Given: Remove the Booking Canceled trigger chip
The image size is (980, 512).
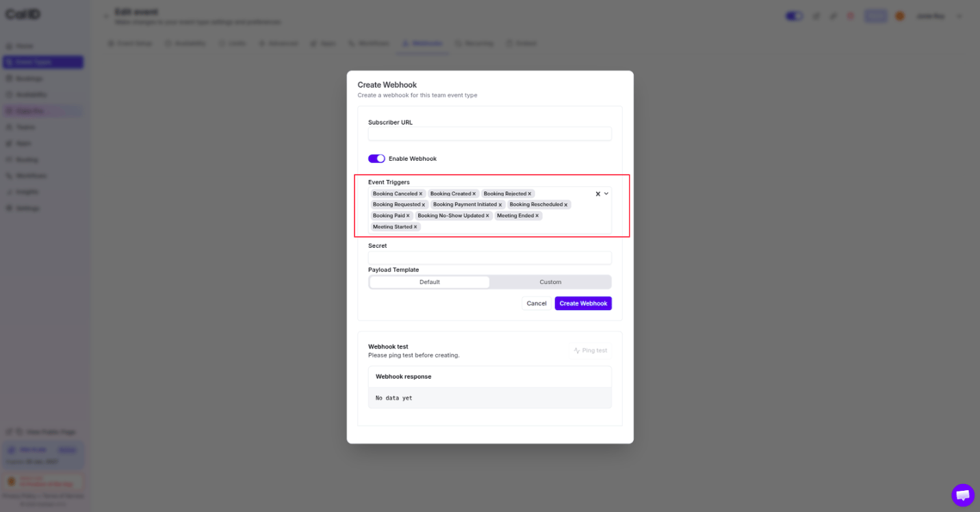Looking at the screenshot, I should [x=421, y=194].
